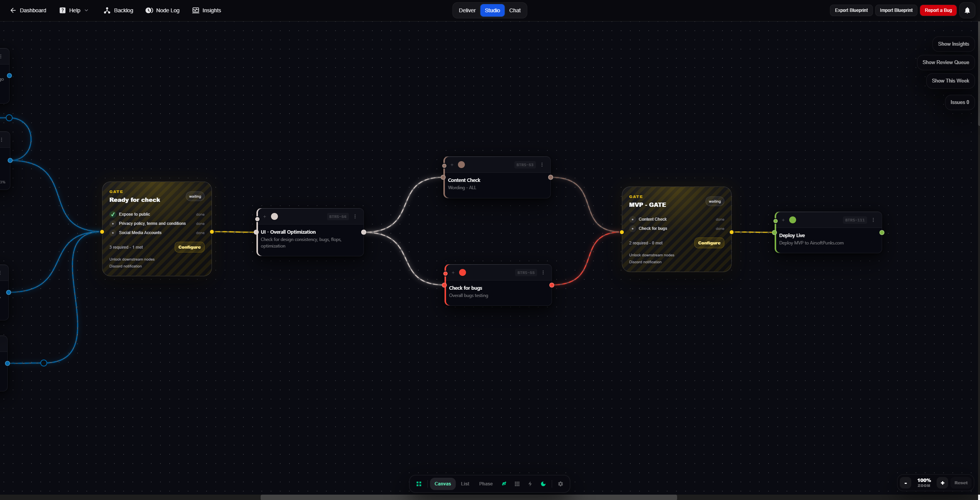The width and height of the screenshot is (980, 500).
Task: Open canvas settings gear icon
Action: click(x=560, y=484)
